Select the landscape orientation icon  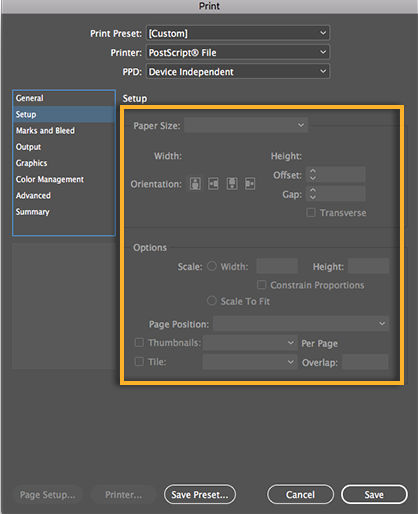tap(214, 184)
